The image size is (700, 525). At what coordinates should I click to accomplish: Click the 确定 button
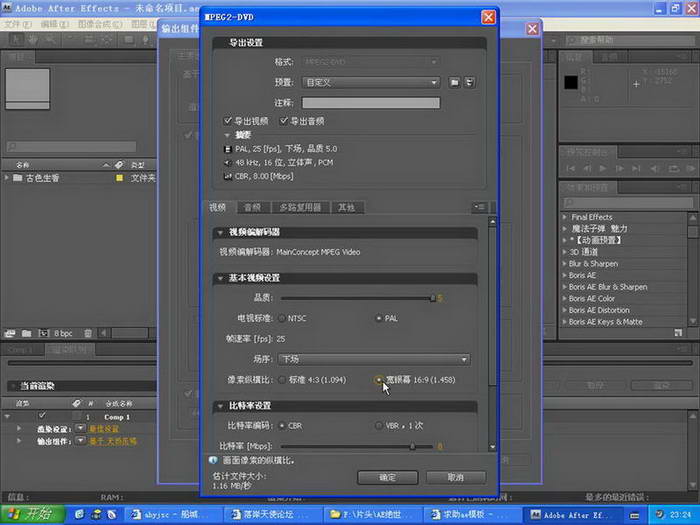388,477
